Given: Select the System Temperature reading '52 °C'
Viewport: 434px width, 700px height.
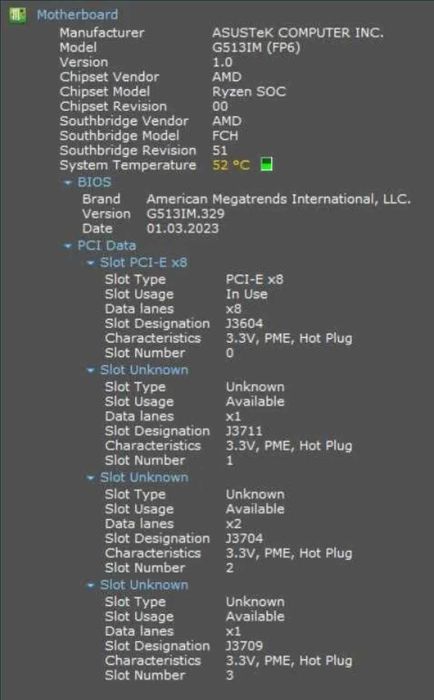Looking at the screenshot, I should 231,165.
